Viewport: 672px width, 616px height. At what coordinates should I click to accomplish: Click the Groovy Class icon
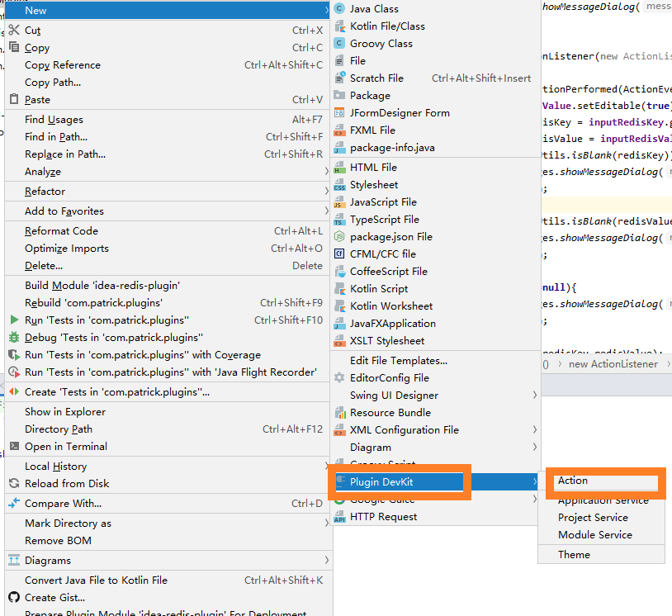(x=339, y=43)
